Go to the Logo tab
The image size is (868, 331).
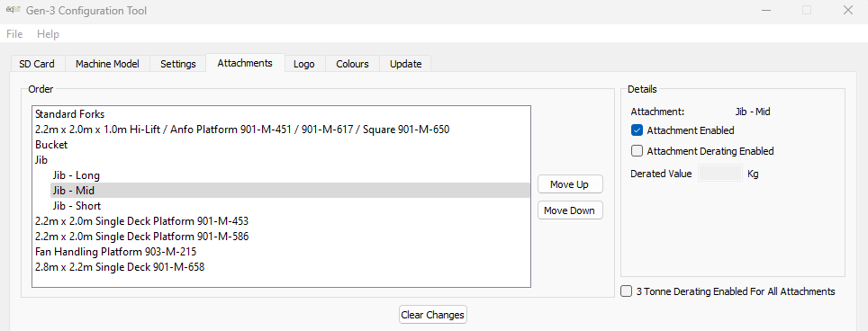point(304,64)
